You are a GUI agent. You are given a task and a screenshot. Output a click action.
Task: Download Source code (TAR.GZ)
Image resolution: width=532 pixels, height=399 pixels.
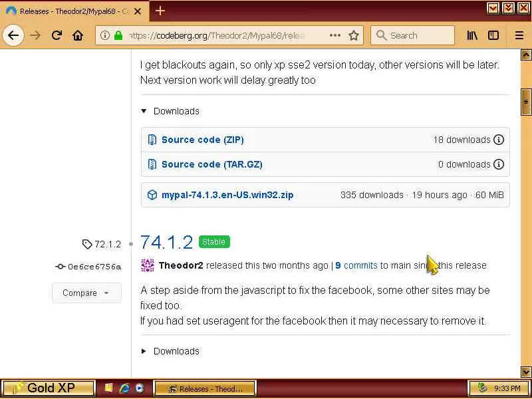tap(211, 164)
